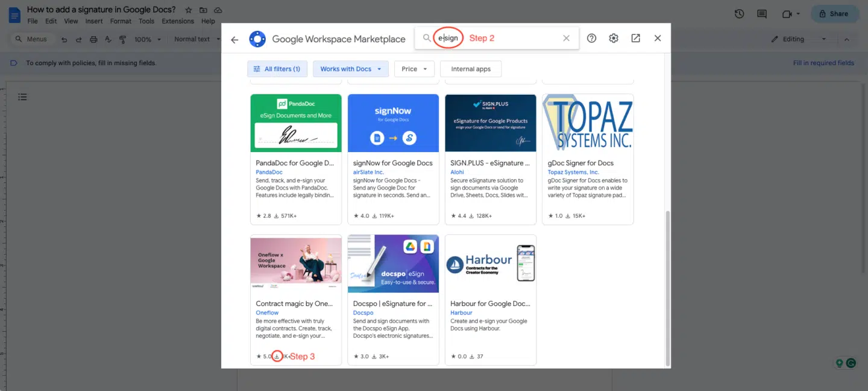
Task: Open the SIGN.PLUS app banner image
Action: (x=491, y=123)
